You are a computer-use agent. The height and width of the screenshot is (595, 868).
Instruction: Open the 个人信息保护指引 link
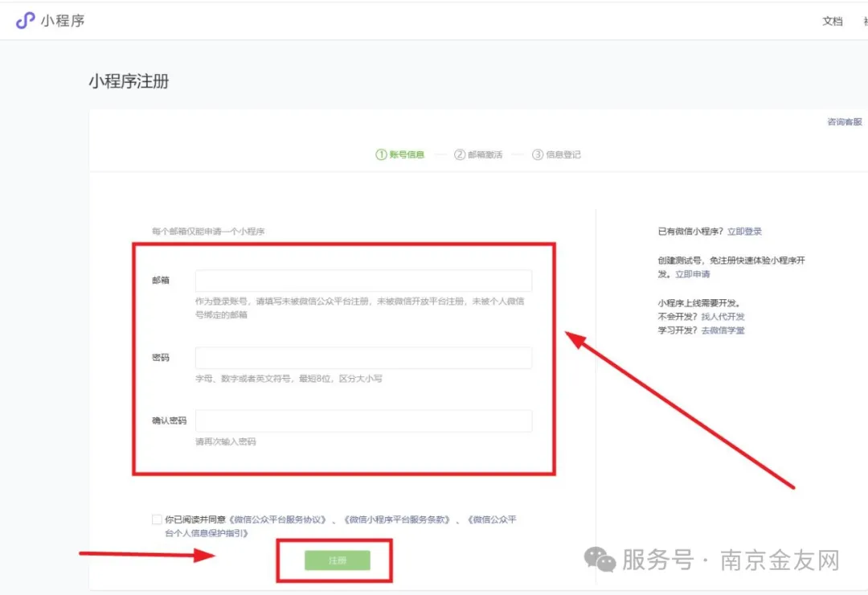[339, 527]
